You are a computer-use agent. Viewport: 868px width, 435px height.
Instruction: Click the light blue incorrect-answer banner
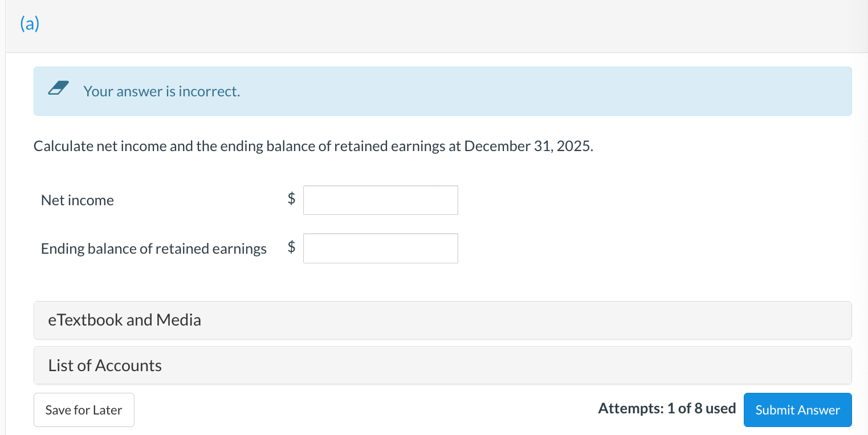click(442, 91)
